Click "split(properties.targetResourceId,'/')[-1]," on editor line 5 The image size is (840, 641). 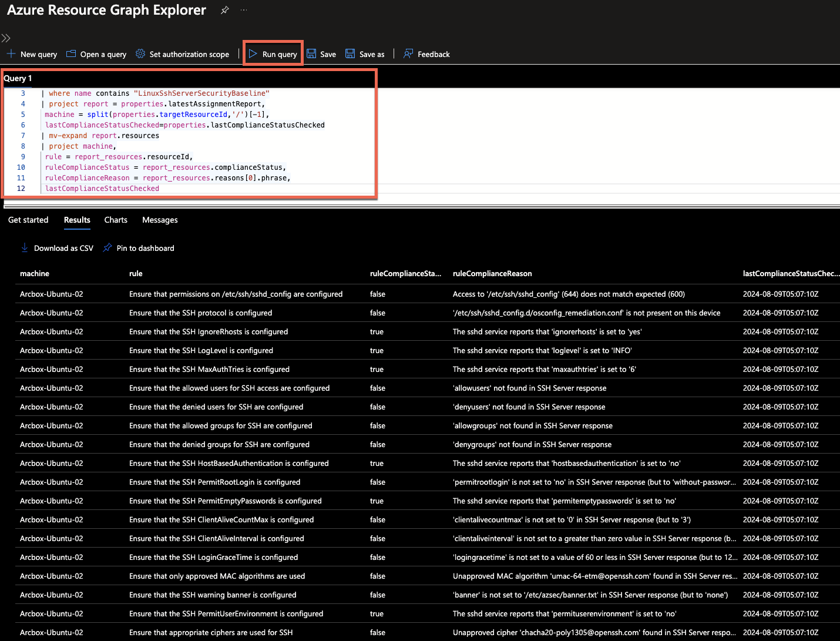click(178, 115)
